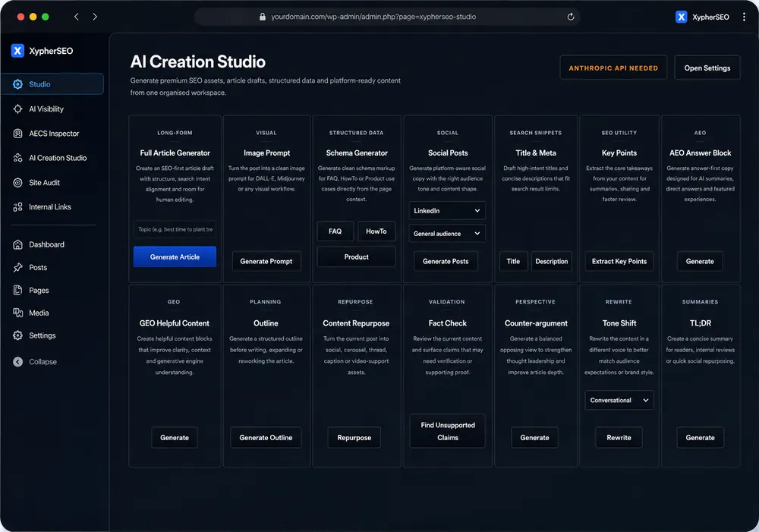Click the Pages document icon
This screenshot has height=532, width=759.
18,290
